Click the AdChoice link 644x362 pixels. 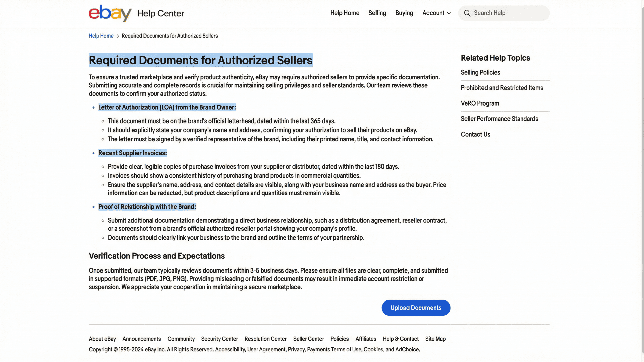coord(407,349)
